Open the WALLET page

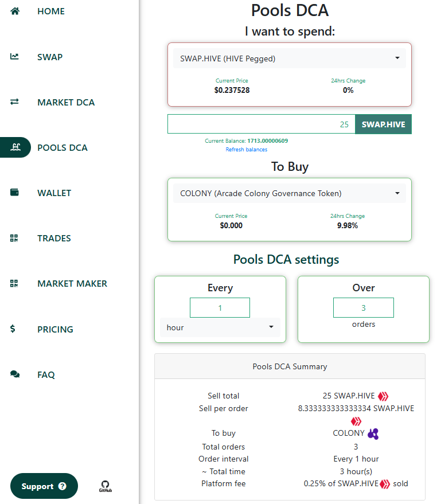(x=54, y=193)
